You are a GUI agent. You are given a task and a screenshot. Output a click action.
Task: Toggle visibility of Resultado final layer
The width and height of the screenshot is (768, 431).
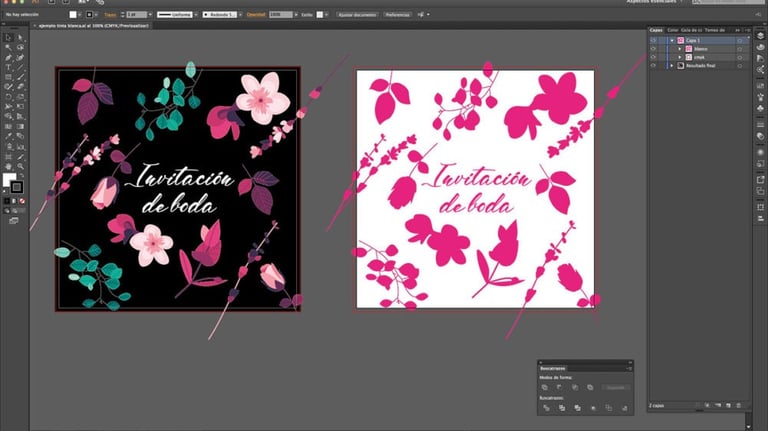[652, 65]
